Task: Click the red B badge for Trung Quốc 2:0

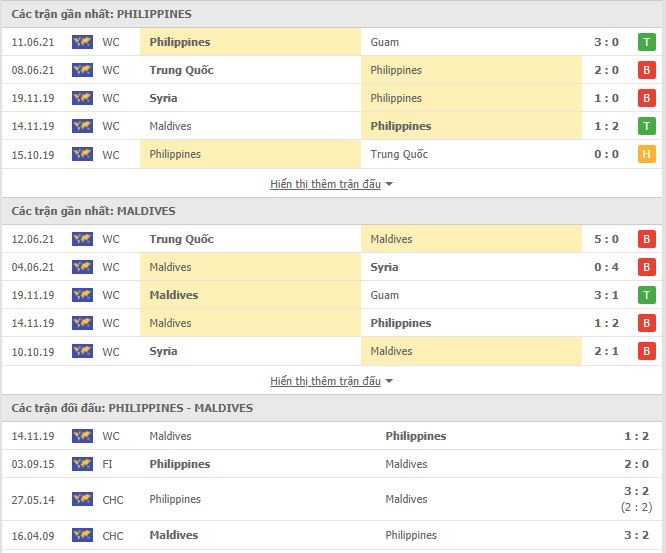Action: pos(646,70)
